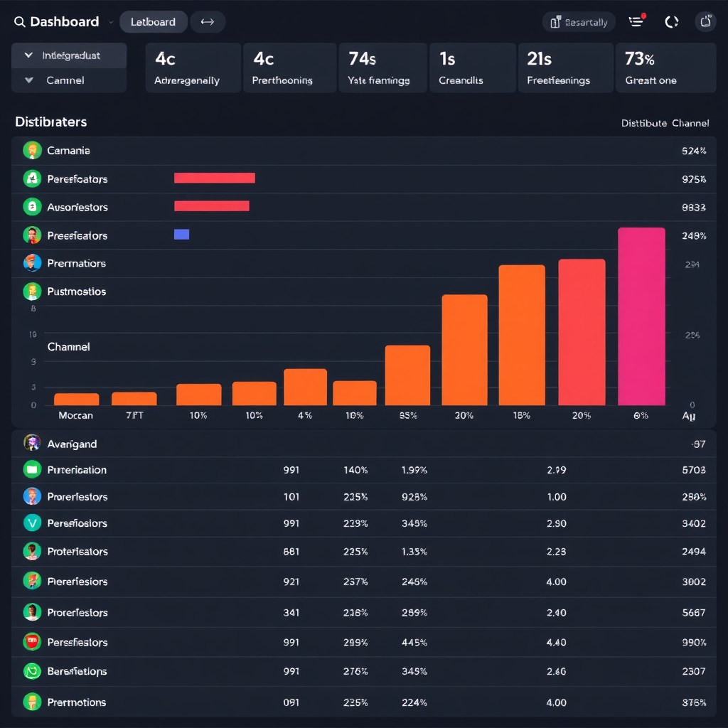This screenshot has width=728, height=728.
Task: Expand the Cannnel dropdown arrow
Action: [x=29, y=80]
